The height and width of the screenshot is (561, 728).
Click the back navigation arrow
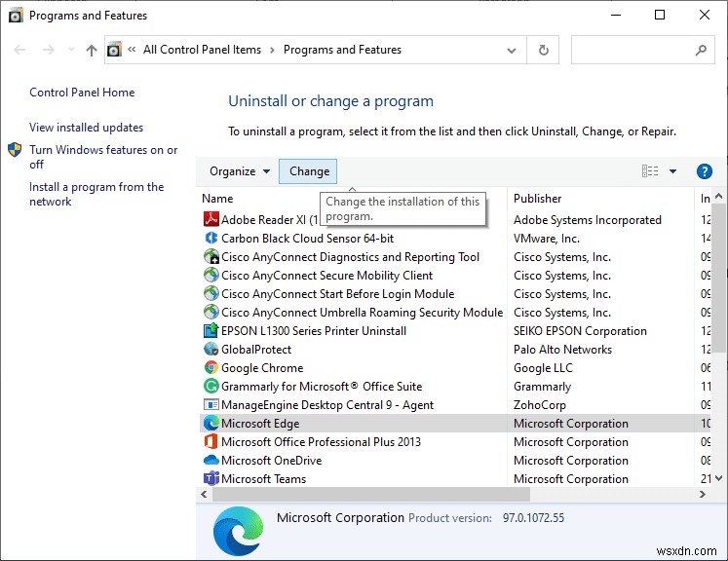click(19, 50)
